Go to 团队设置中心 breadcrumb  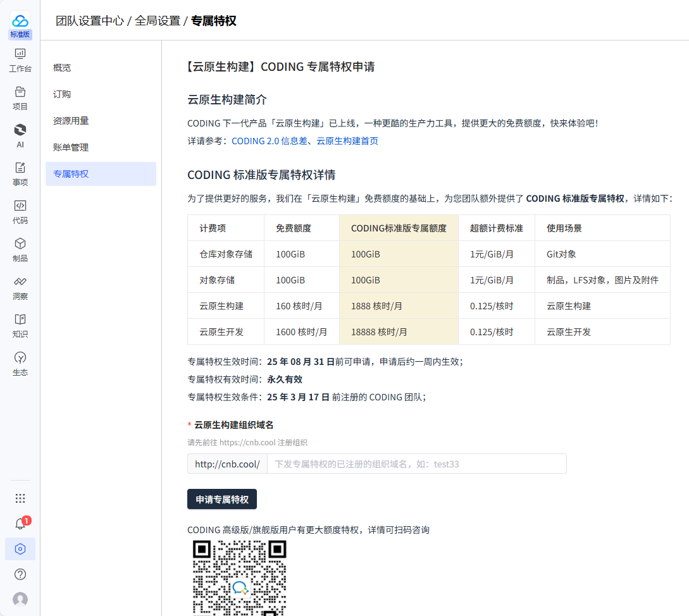(x=90, y=21)
